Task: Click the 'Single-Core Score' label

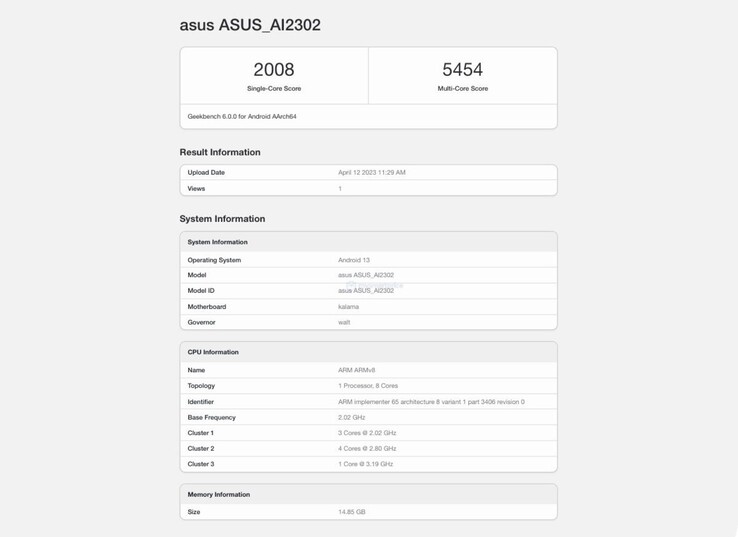Action: click(274, 88)
